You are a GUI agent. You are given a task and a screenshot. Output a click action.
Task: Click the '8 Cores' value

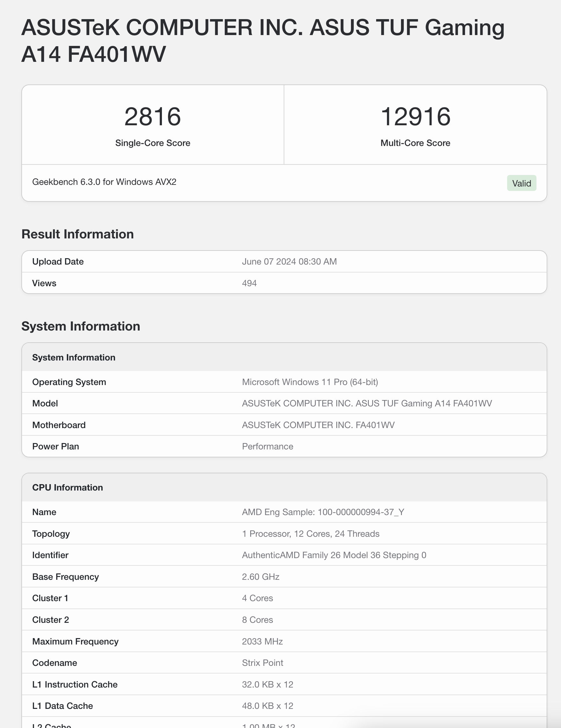coord(257,620)
